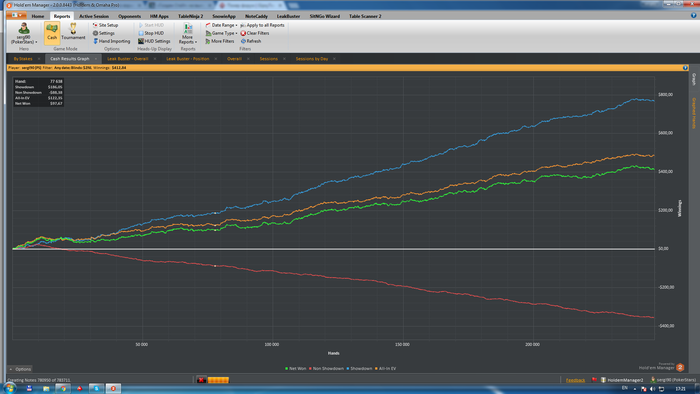Open the Date Range dropdown
Viewport: 700px width, 394px height.
click(221, 25)
